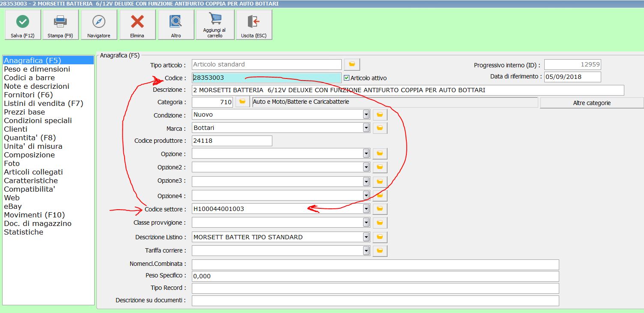Screen dimensions: 644x313
Task: Expand the Opzione2 dropdown arrow
Action: (x=366, y=167)
